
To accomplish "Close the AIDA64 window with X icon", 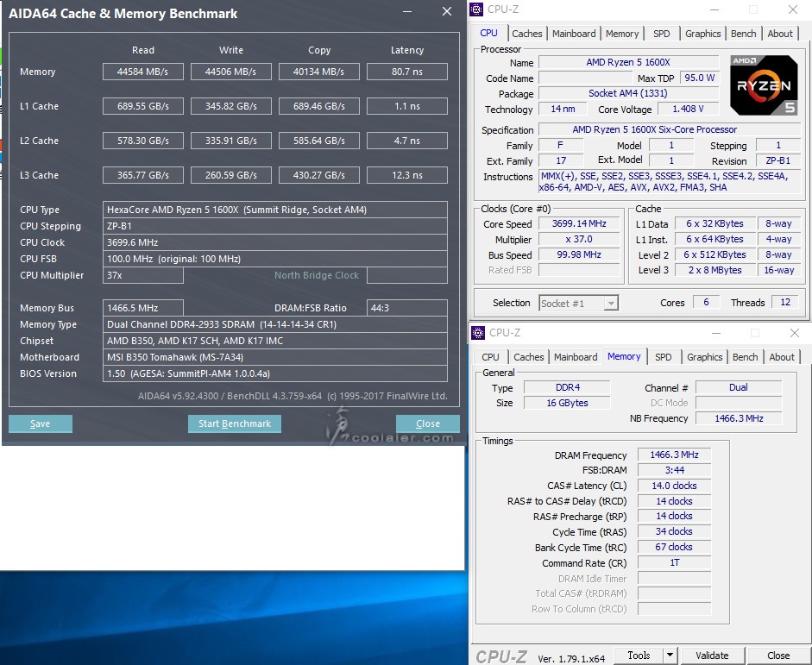I will (x=447, y=11).
